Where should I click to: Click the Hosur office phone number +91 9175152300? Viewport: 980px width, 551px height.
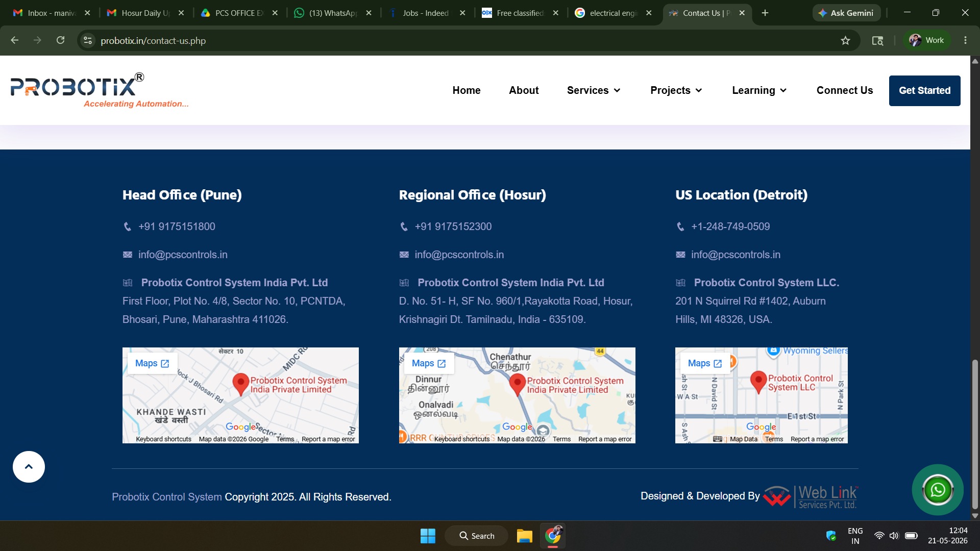click(x=453, y=227)
